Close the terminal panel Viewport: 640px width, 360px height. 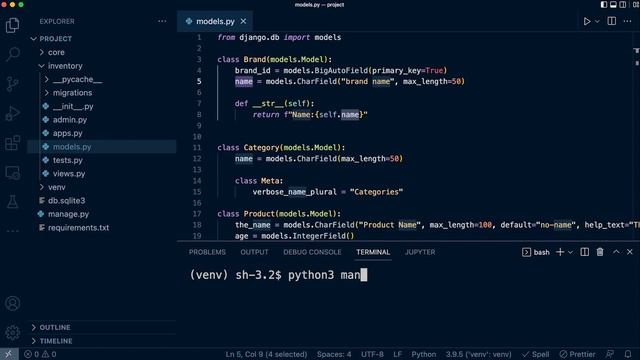pos(630,252)
